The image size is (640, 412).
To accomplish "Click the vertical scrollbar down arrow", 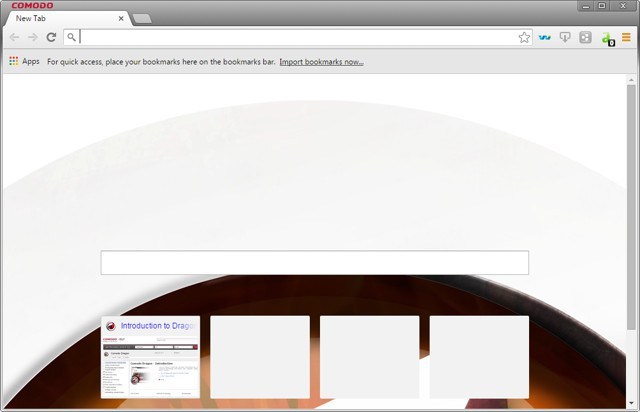I will 631,403.
